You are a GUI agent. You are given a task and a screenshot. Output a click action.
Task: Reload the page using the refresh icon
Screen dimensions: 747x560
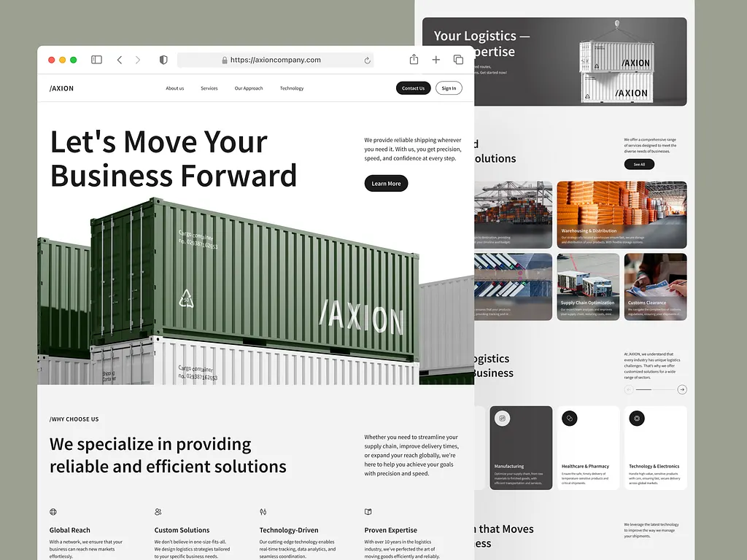367,60
